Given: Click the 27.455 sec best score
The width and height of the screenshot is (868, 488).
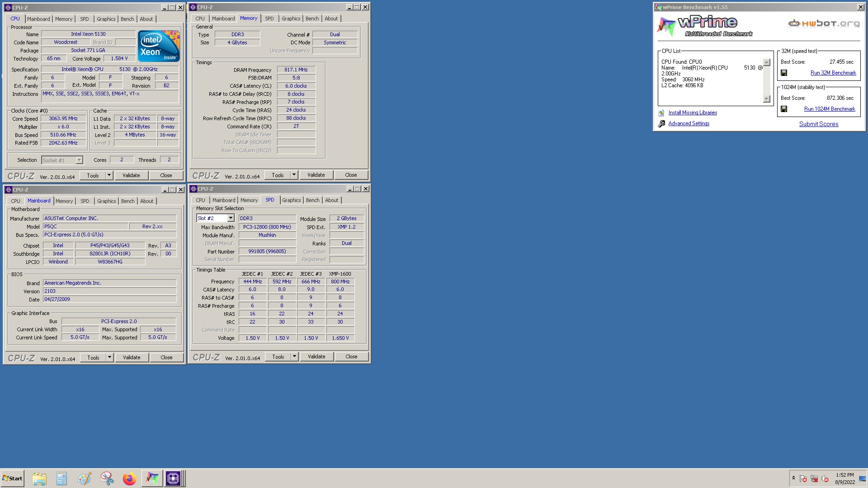Looking at the screenshot, I should (x=841, y=62).
